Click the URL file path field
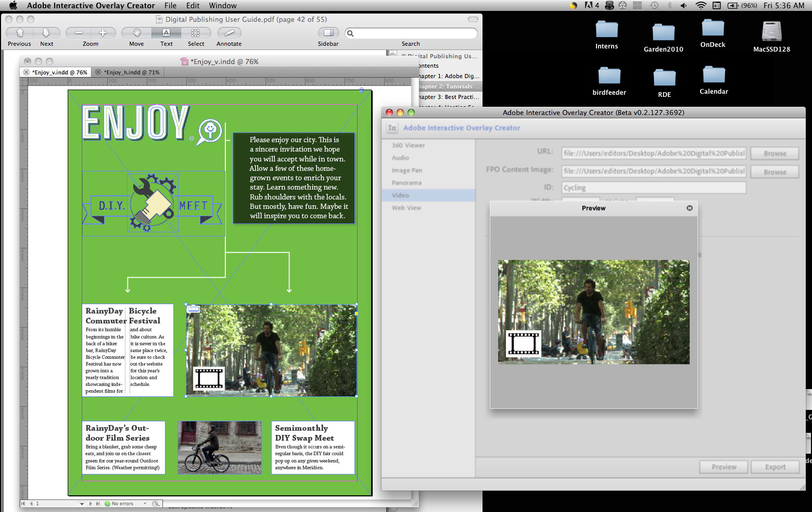Screen dimensions: 812x512 pos(654,153)
